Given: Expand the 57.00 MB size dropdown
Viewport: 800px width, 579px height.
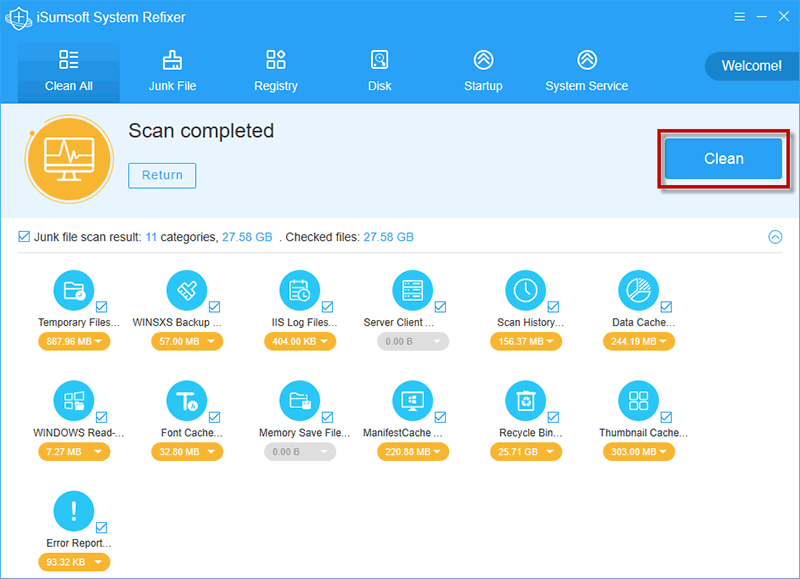Looking at the screenshot, I should [187, 341].
